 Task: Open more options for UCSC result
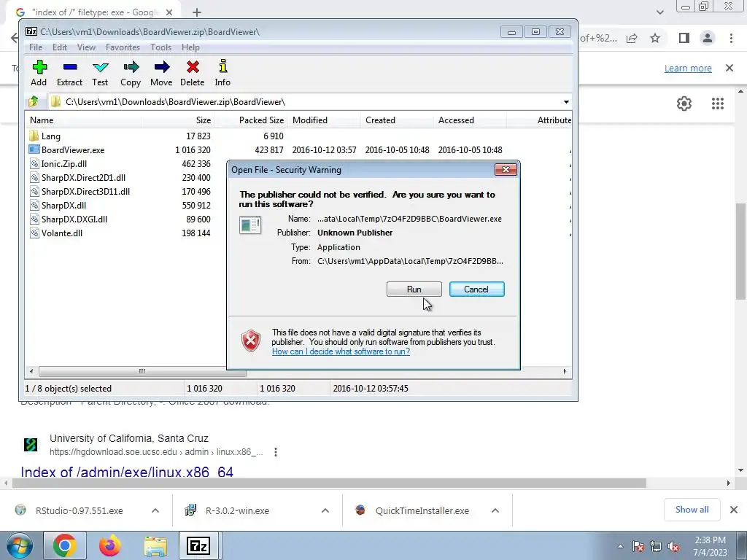click(275, 452)
